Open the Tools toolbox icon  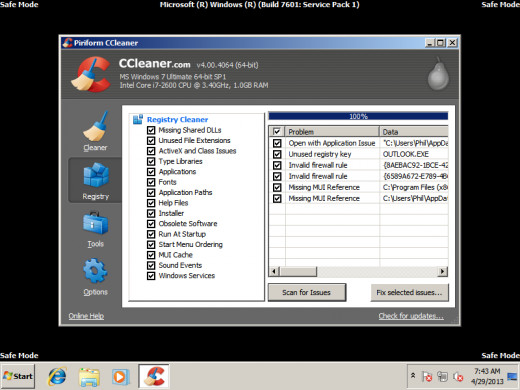[95, 223]
